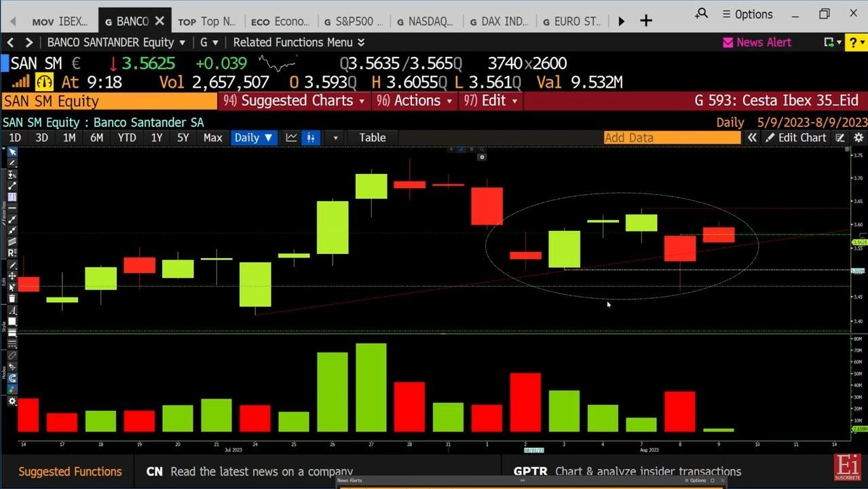Click the 5/9/2023-8/9/2023 date range
The height and width of the screenshot is (489, 868).
tap(812, 122)
